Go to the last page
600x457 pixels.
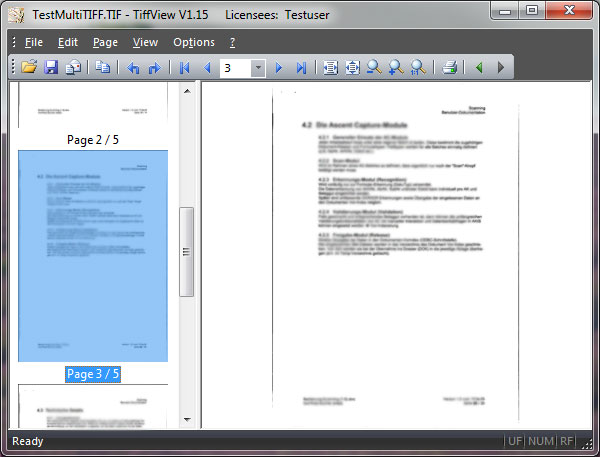301,68
